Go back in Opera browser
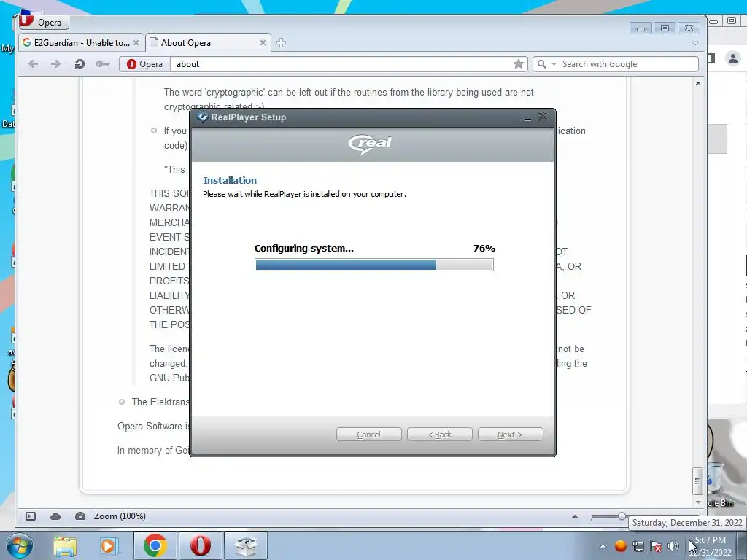Screen dimensions: 747x560 (x=33, y=64)
